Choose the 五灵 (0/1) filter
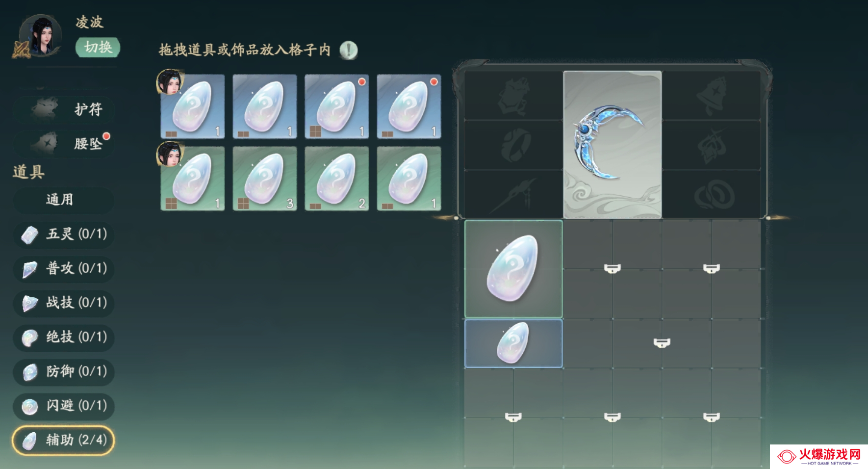Image resolution: width=868 pixels, height=469 pixels. (x=64, y=234)
